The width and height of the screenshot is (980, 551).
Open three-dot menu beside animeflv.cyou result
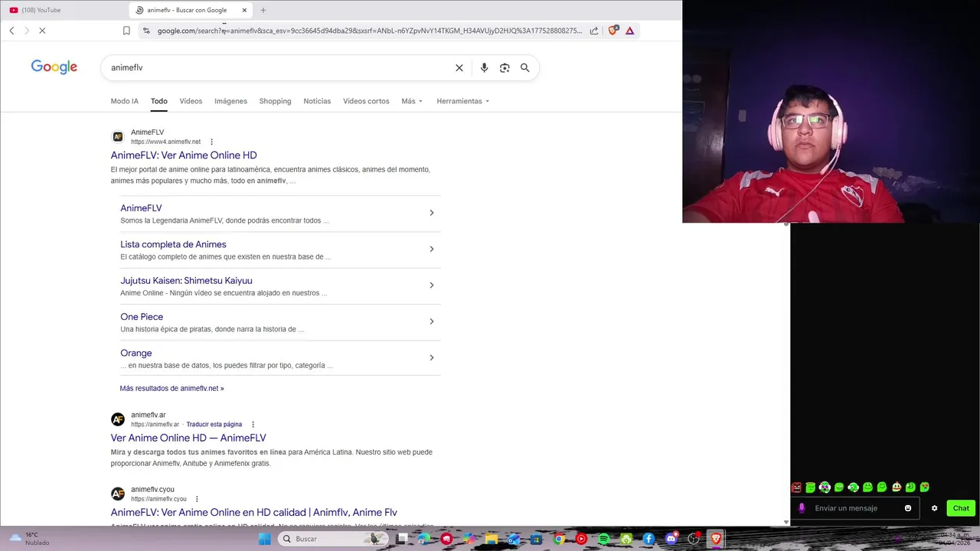click(x=197, y=499)
